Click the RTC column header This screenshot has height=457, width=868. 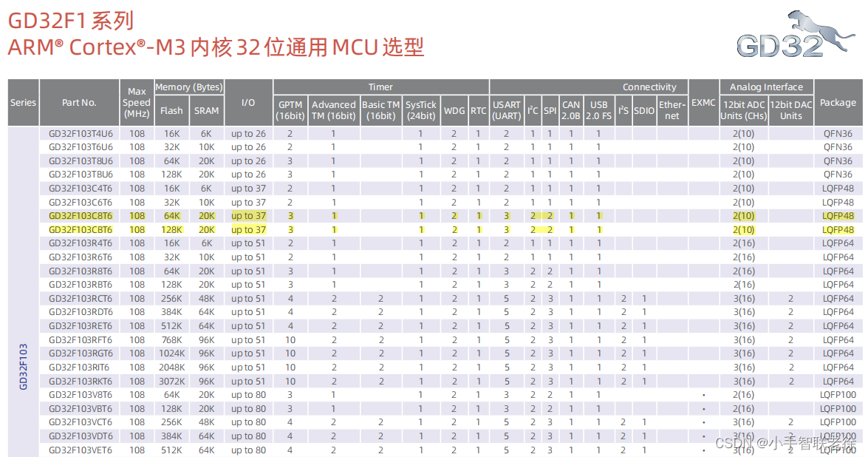[x=478, y=110]
